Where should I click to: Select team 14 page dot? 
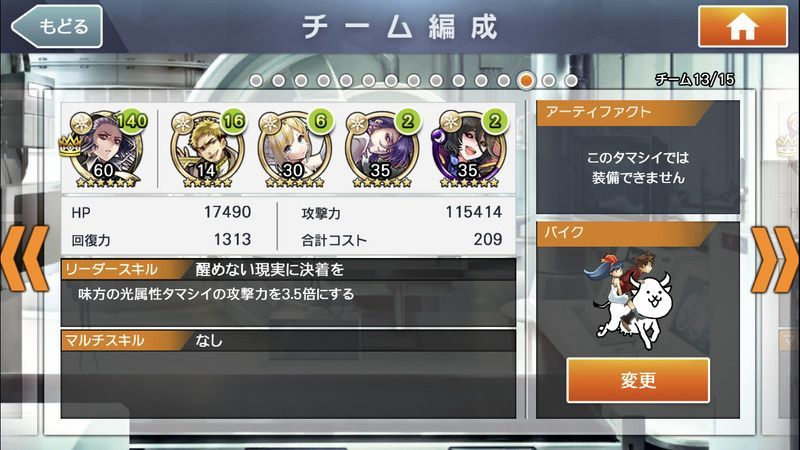click(x=549, y=81)
